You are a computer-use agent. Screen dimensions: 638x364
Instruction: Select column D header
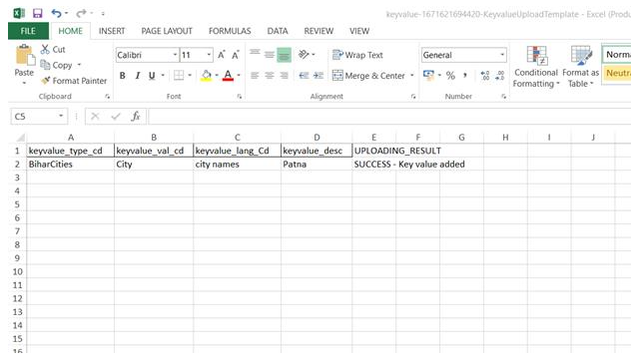(317, 138)
